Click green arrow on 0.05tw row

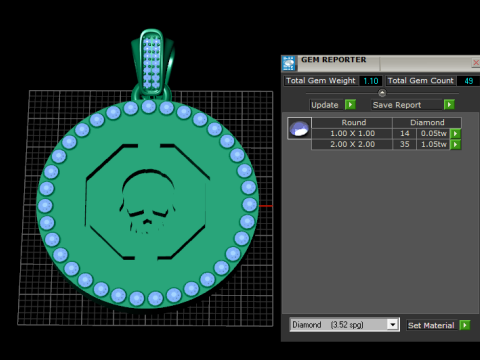tap(455, 134)
